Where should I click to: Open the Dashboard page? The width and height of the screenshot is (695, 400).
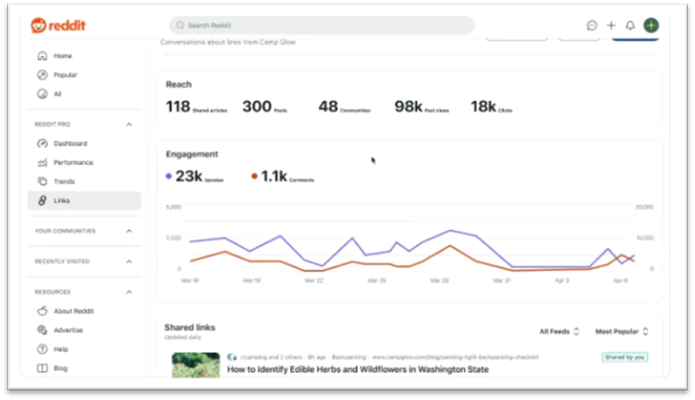(84, 143)
